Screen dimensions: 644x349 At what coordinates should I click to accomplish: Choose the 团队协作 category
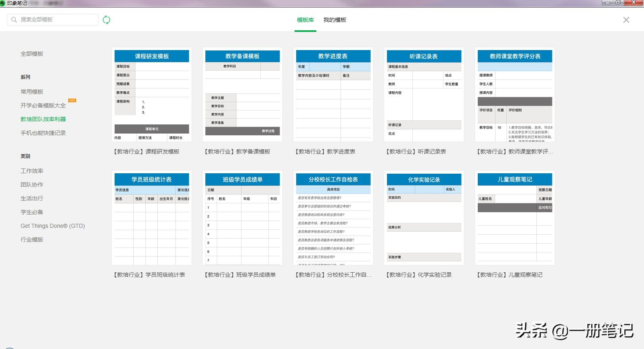pyautogui.click(x=32, y=185)
